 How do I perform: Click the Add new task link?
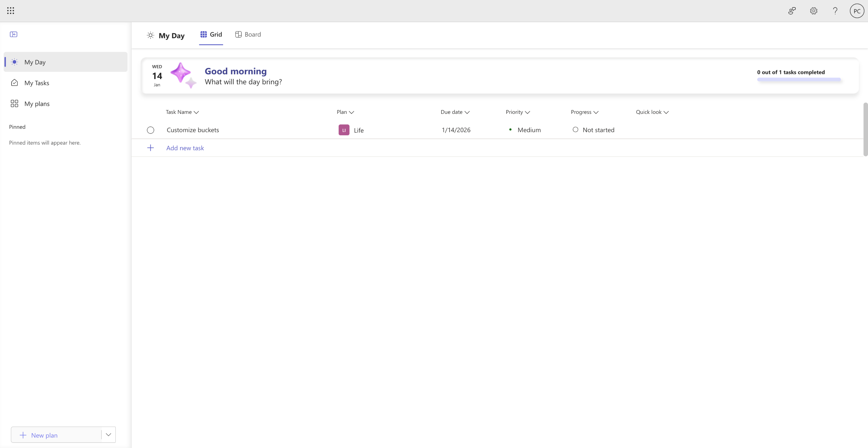pos(185,148)
